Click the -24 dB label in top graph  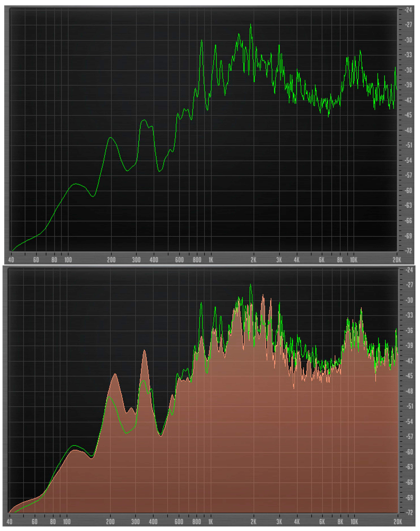(408, 10)
